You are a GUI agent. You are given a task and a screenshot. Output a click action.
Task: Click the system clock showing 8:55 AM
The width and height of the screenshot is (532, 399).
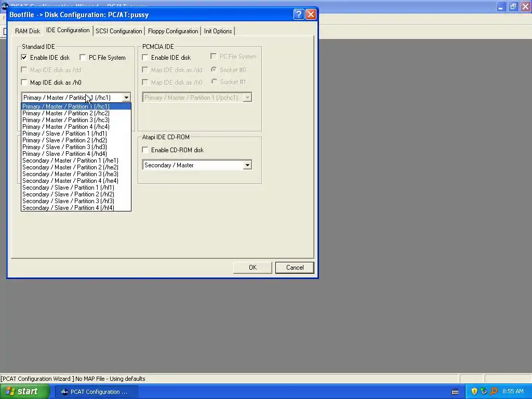click(513, 392)
